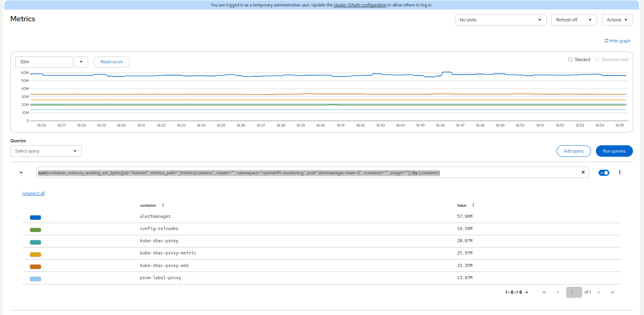Open the Actions menu

point(617,20)
